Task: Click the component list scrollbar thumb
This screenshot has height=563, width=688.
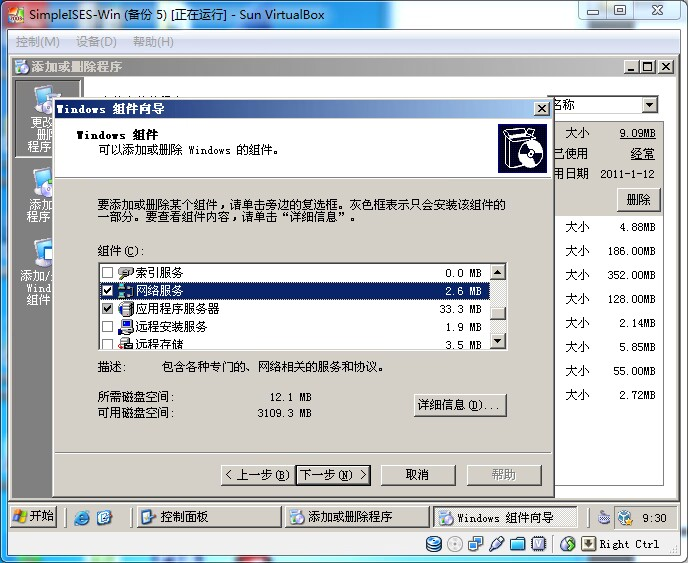Action: [498, 313]
